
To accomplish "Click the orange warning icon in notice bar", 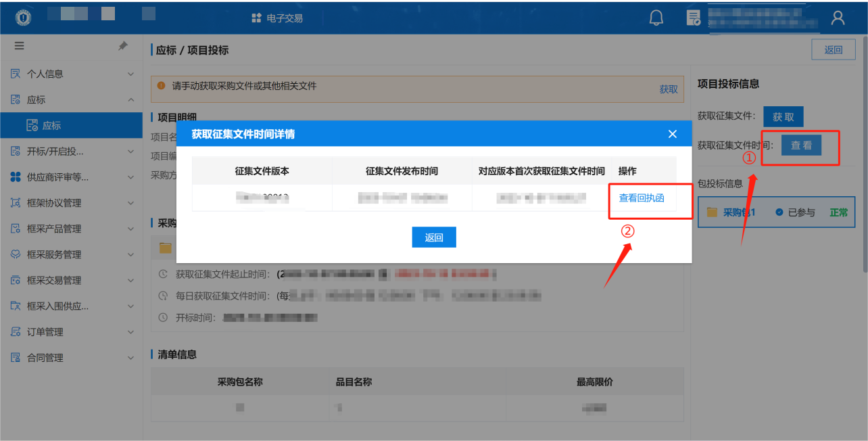I will [x=161, y=86].
